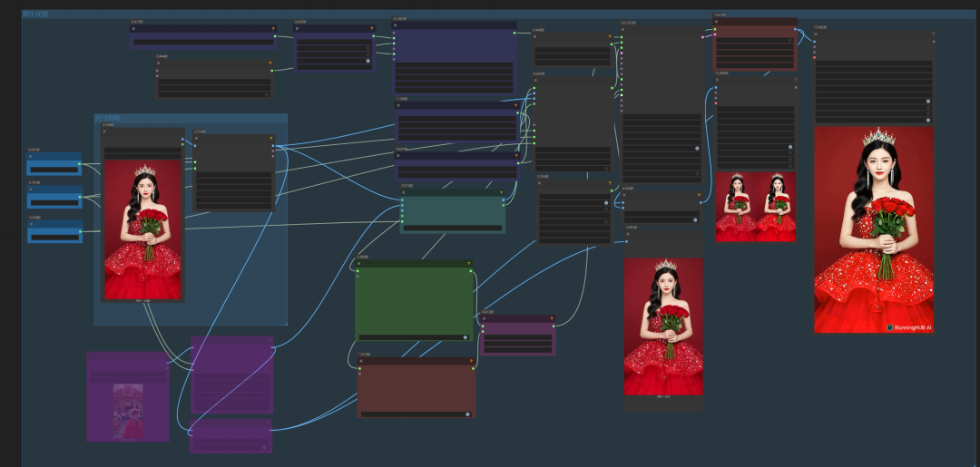Collapse the green node with its header dot
The image size is (980, 467).
pyautogui.click(x=358, y=264)
